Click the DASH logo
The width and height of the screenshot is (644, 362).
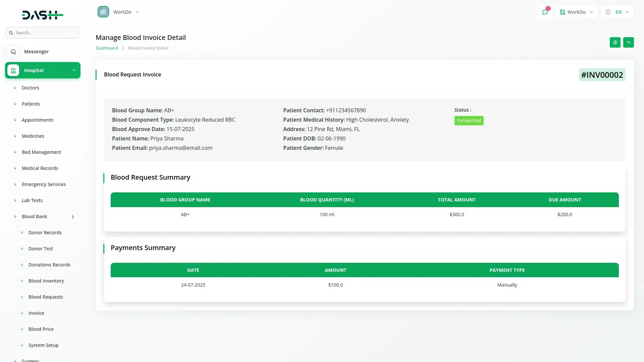43,15
